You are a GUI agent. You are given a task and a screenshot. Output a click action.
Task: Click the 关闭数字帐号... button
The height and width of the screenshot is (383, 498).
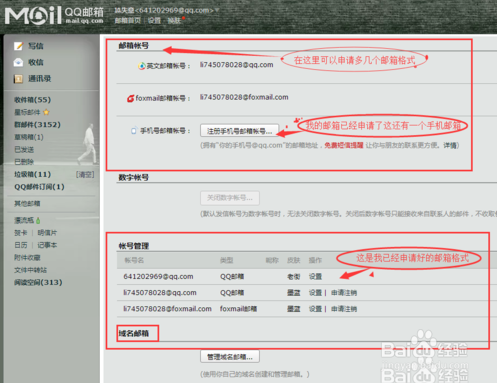click(x=230, y=198)
